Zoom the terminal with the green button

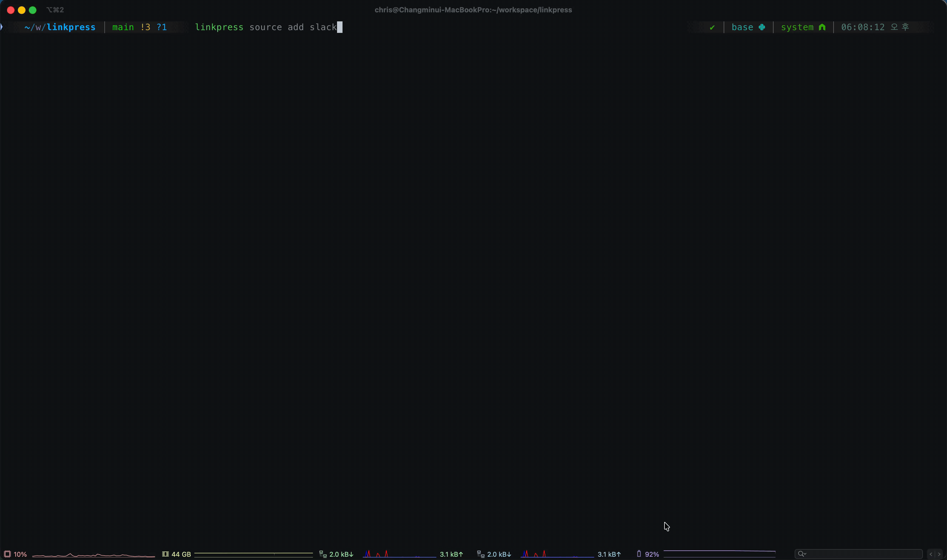tap(32, 10)
